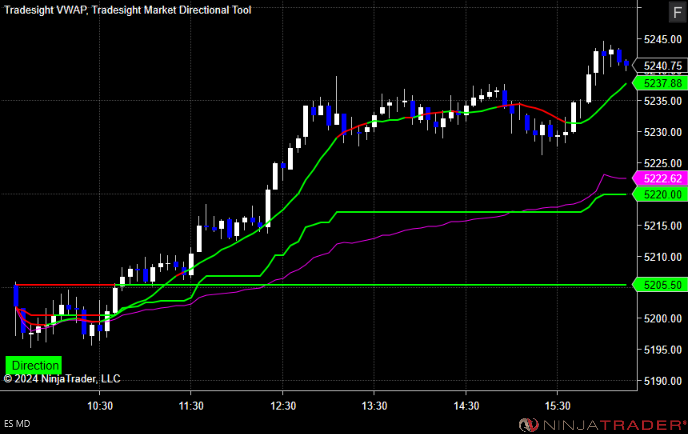Click the green 5205.50 price marker
This screenshot has height=434, width=688.
tap(660, 285)
